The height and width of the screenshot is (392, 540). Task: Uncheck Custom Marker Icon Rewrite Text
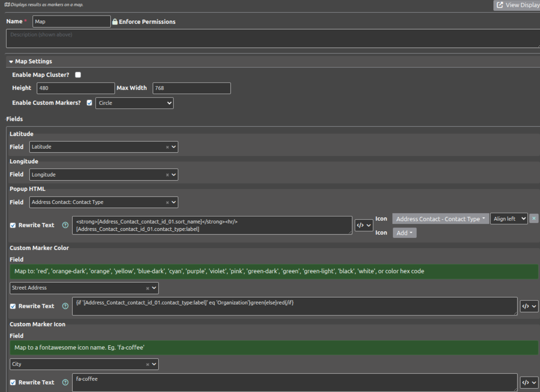pos(13,383)
